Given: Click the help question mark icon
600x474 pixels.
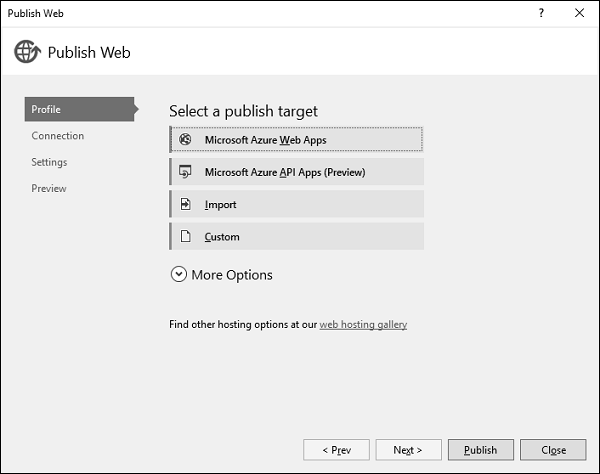Looking at the screenshot, I should 541,13.
